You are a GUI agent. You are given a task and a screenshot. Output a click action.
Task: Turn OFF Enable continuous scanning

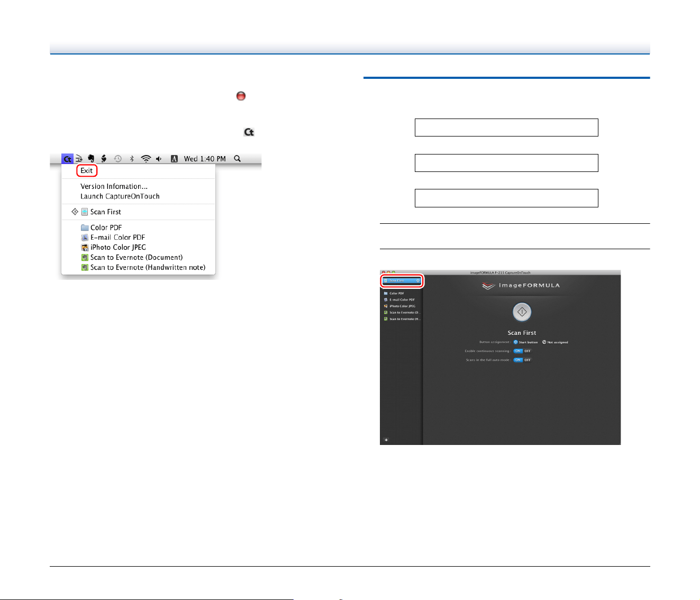(x=528, y=351)
